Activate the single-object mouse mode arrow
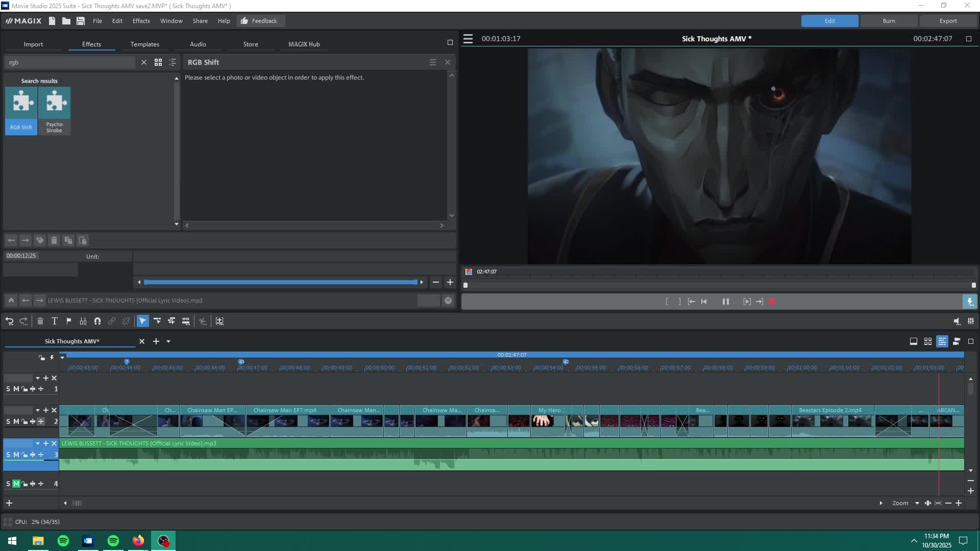The height and width of the screenshot is (551, 980). tap(143, 321)
